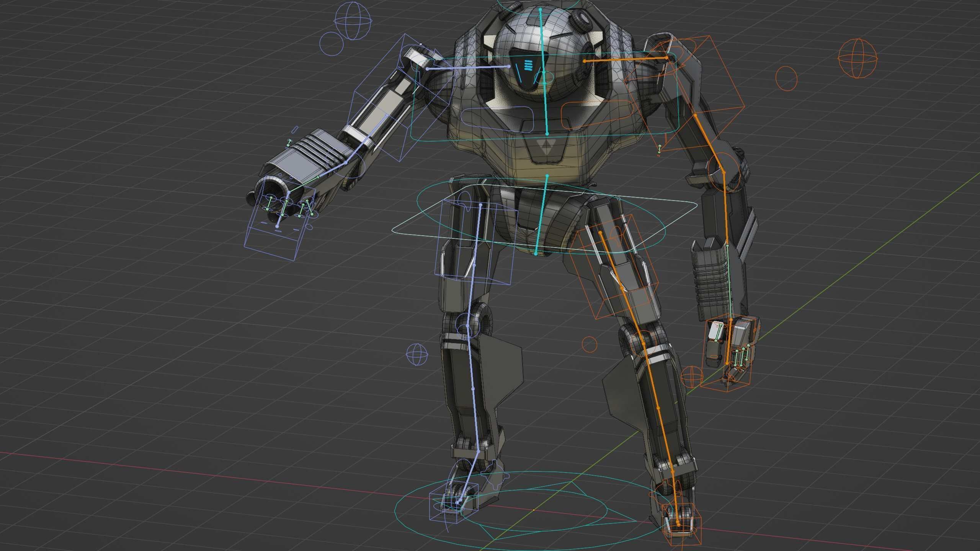
Task: Select the orange thigh bone
Action: click(622, 288)
